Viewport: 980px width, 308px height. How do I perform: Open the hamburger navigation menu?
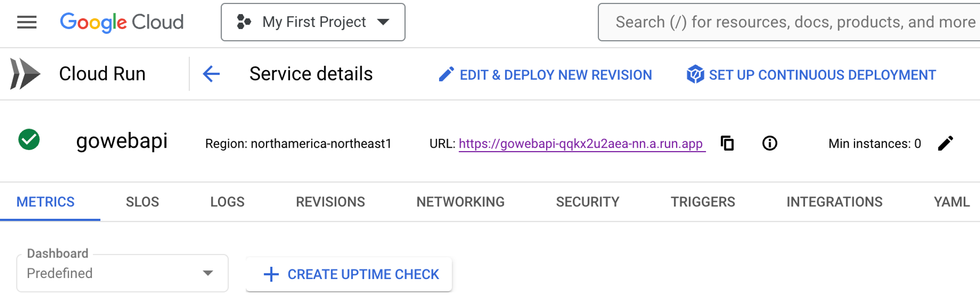point(26,22)
